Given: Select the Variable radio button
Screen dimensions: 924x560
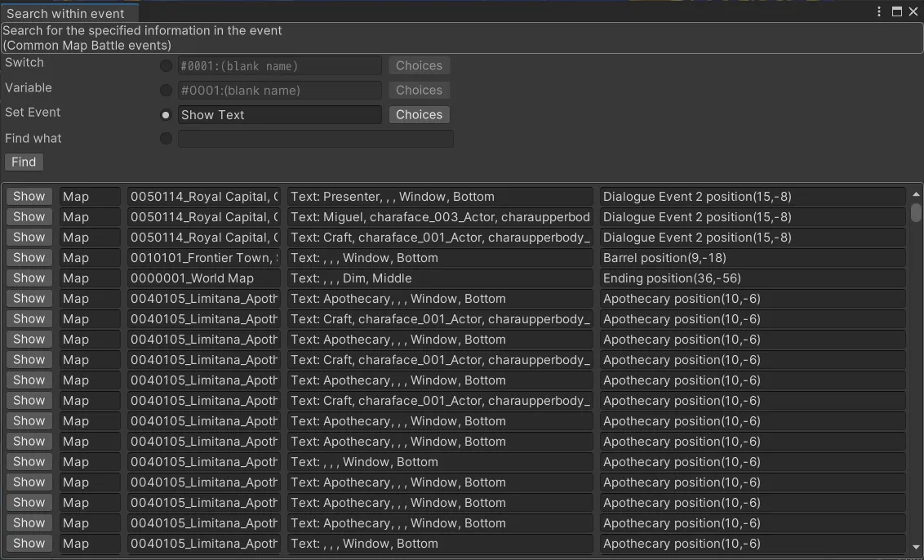Looking at the screenshot, I should [x=167, y=91].
